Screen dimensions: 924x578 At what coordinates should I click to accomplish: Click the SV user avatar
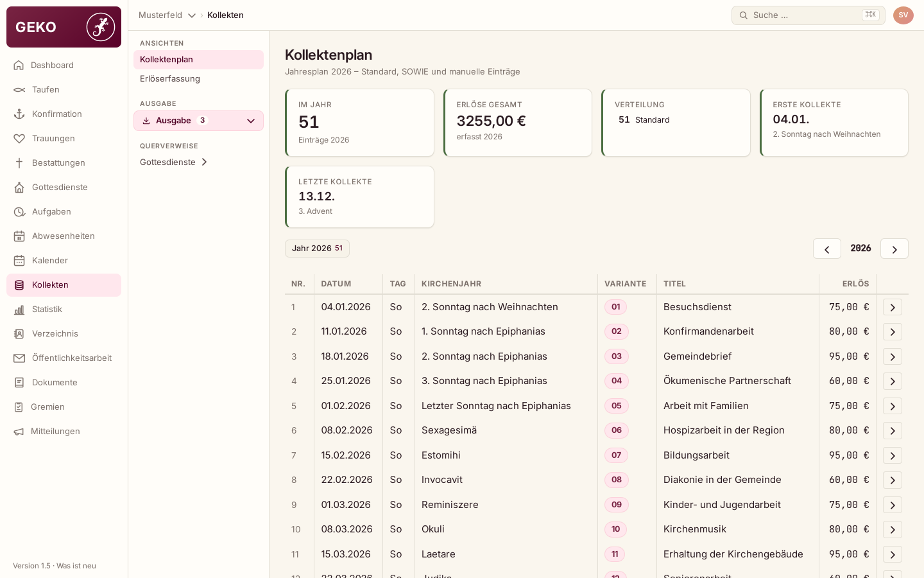[903, 15]
